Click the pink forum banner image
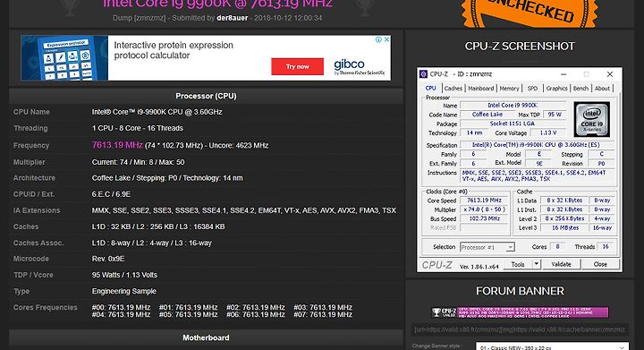Viewport: 644px width, 350px height. pos(520,312)
